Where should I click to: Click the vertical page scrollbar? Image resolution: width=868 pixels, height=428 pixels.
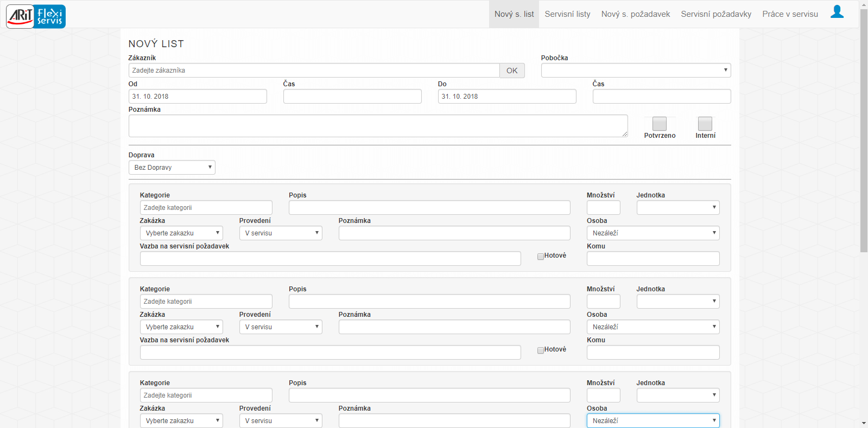(863, 130)
